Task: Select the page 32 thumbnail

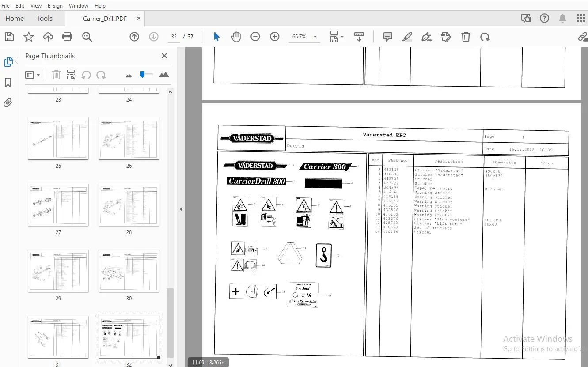Action: click(x=129, y=337)
